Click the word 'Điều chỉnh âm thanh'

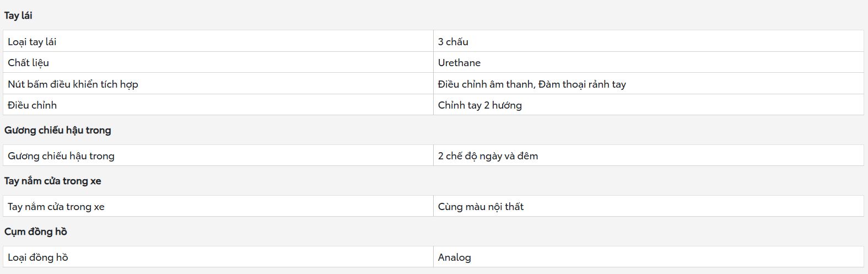[486, 84]
